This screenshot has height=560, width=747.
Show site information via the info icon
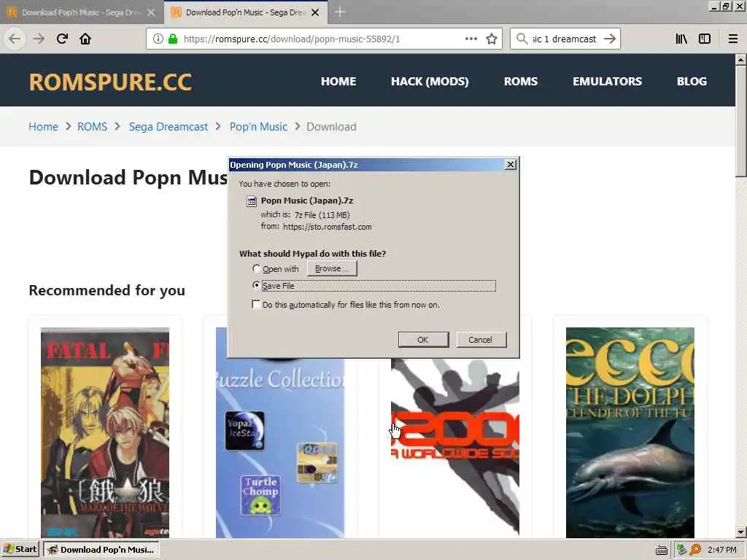158,39
